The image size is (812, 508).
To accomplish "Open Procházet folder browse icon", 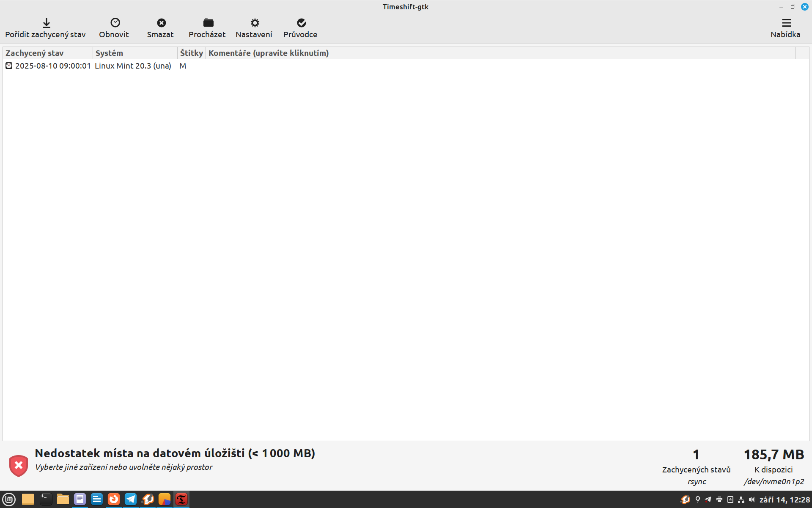I will click(x=208, y=23).
